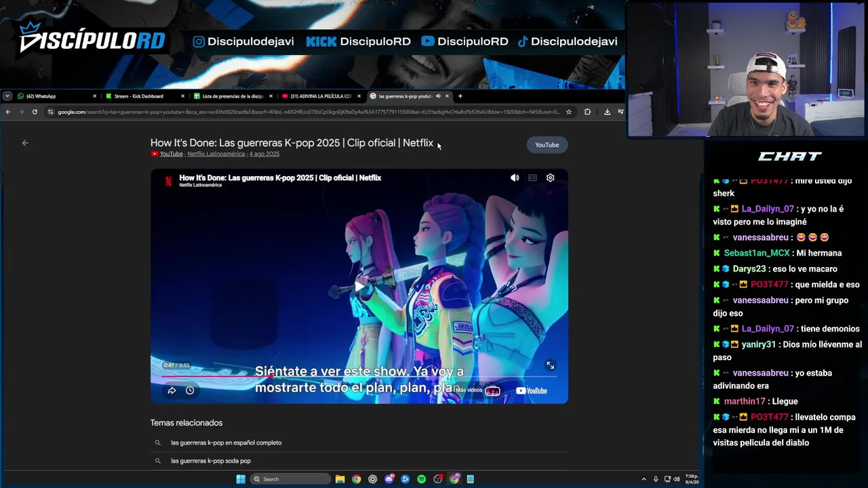This screenshot has width=868, height=488.
Task: Open Más videos in the player
Action: 478,390
